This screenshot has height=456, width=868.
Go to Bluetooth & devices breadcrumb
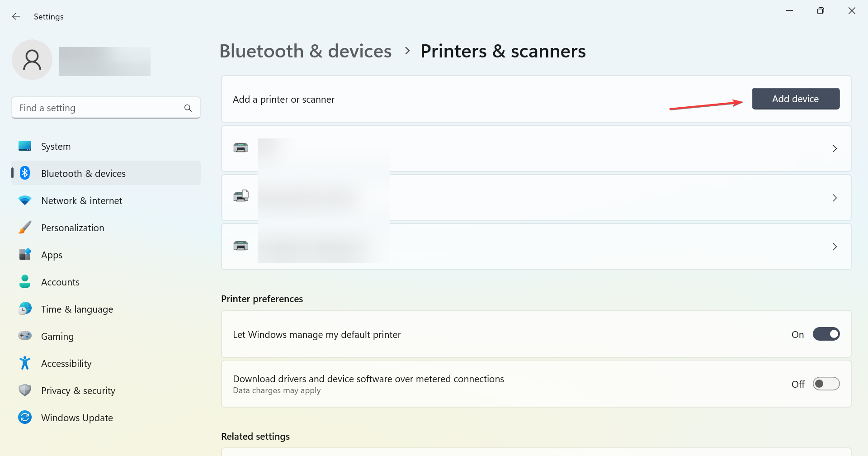305,51
